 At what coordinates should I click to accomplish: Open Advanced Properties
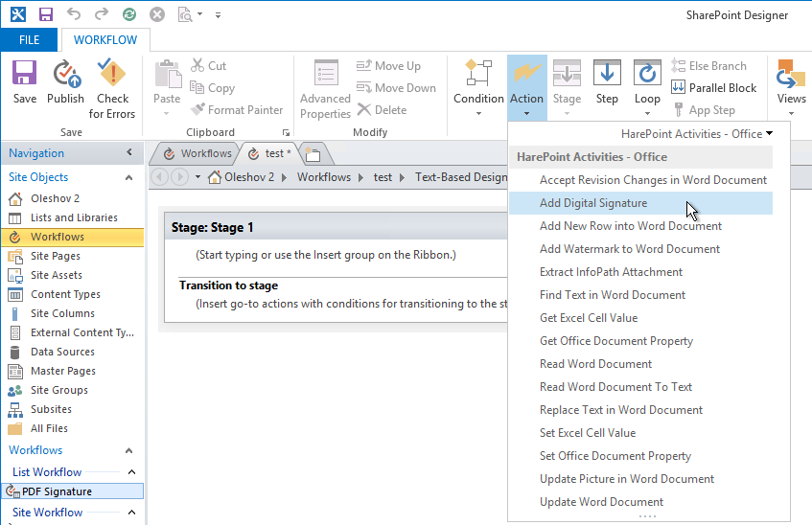[x=325, y=89]
